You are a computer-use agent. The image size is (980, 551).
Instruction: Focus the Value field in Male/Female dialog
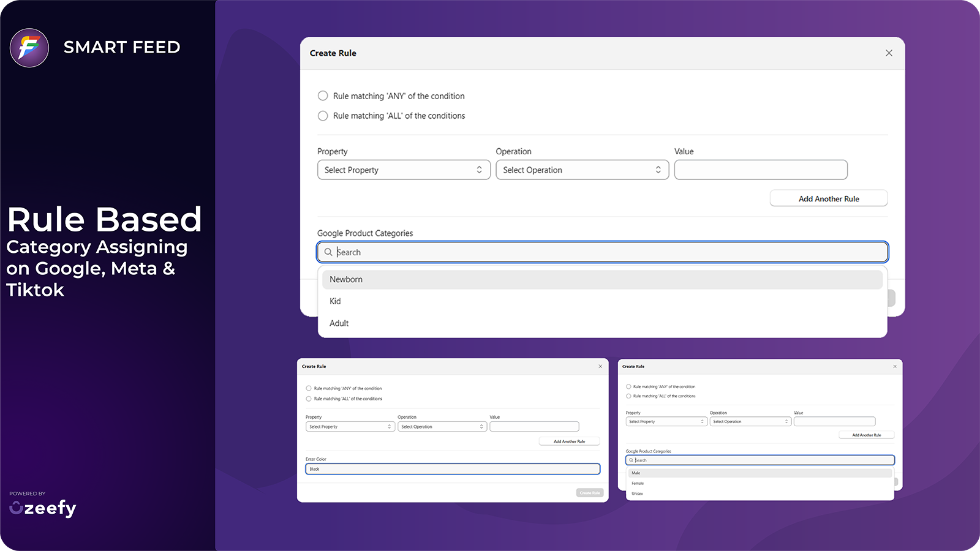(834, 421)
